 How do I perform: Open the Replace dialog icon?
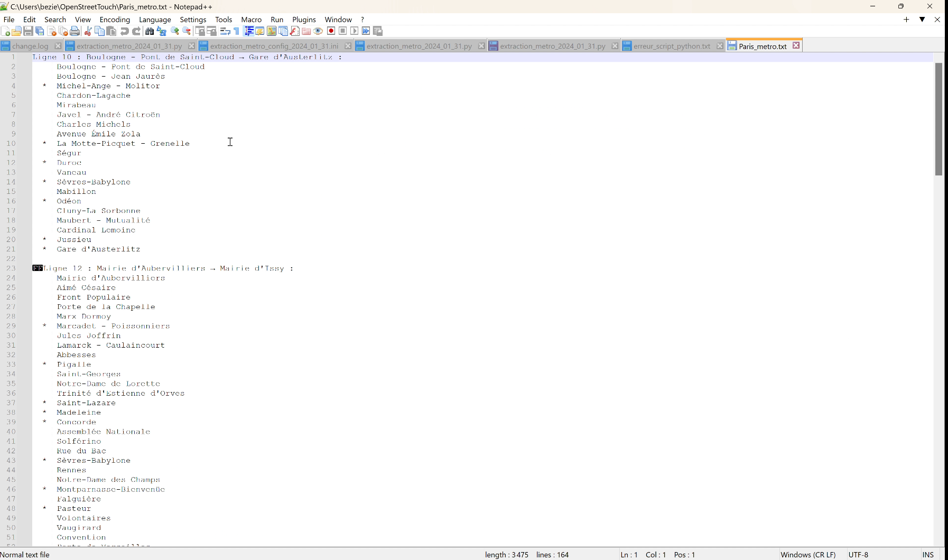162,31
